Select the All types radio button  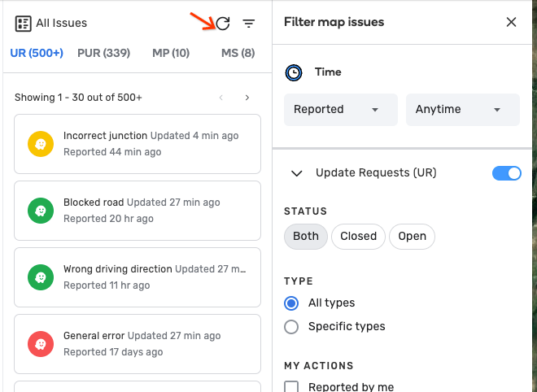(291, 303)
